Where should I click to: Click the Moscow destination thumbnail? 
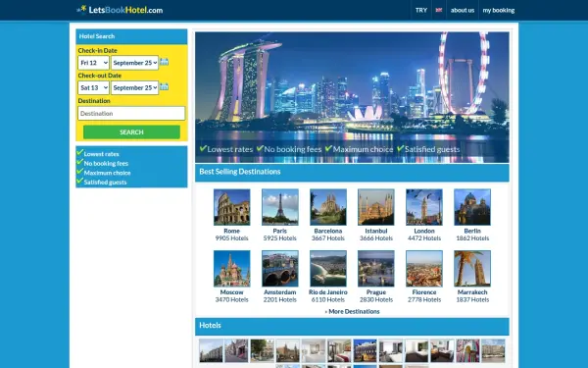pyautogui.click(x=231, y=269)
